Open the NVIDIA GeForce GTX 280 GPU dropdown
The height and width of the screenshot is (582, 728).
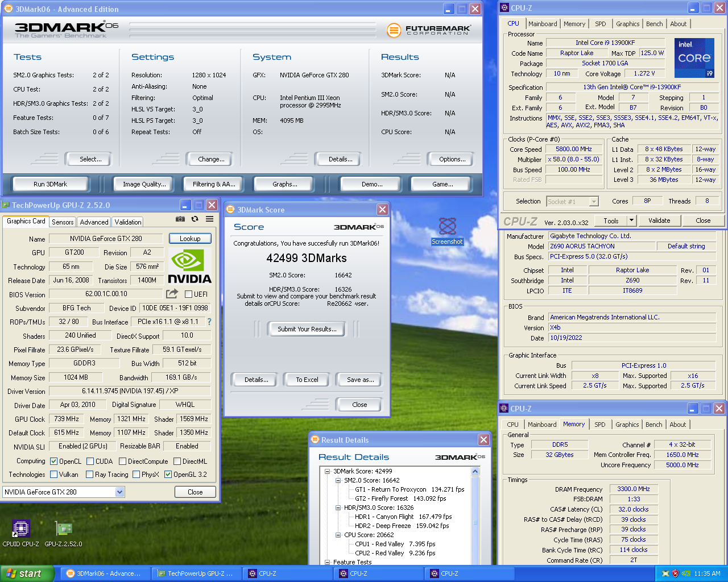click(119, 492)
